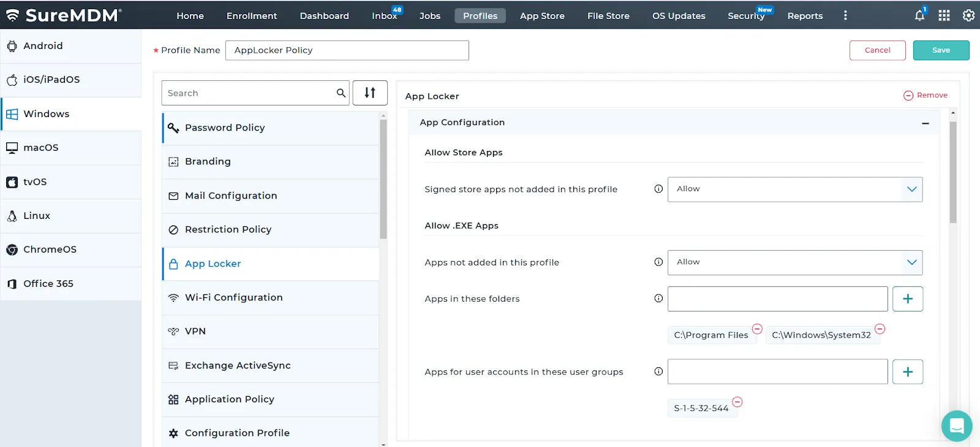Click info icon for Apps in these folders

tap(658, 299)
